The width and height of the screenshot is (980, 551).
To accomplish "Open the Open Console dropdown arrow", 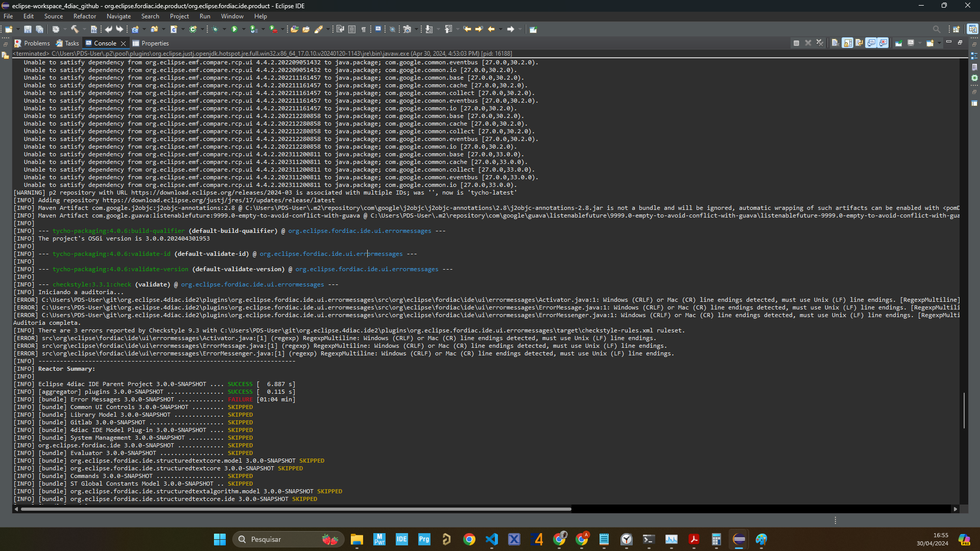I will tap(939, 43).
